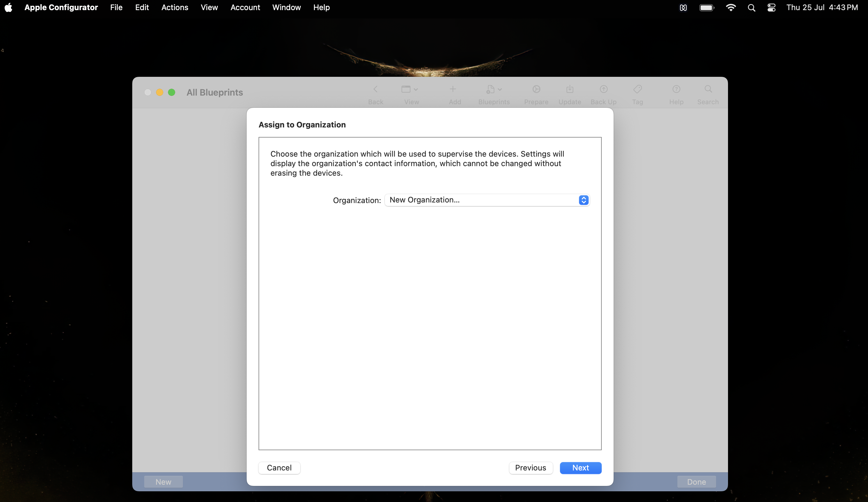Screen dimensions: 868x502
Task: Click the Back Up toolbar icon
Action: (x=603, y=89)
